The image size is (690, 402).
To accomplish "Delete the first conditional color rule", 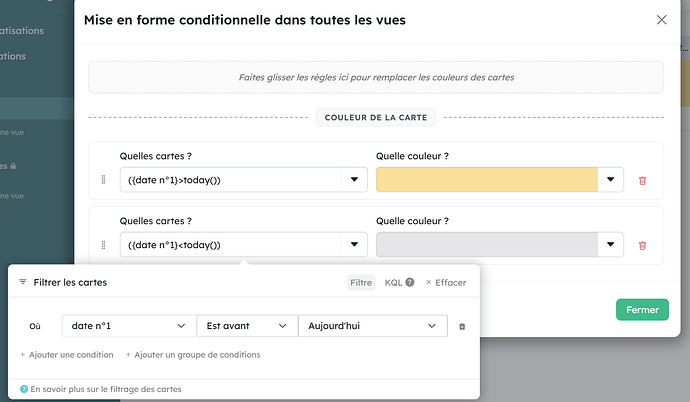I will click(x=642, y=180).
